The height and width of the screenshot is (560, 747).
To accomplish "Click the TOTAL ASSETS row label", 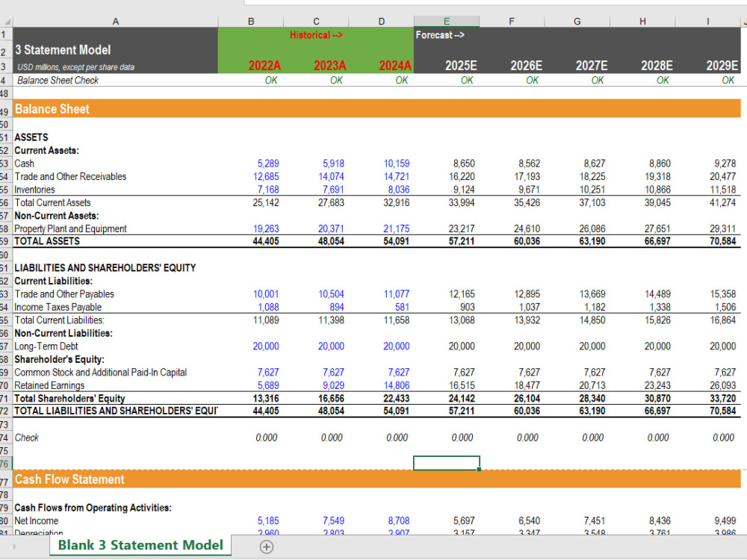I will click(47, 241).
